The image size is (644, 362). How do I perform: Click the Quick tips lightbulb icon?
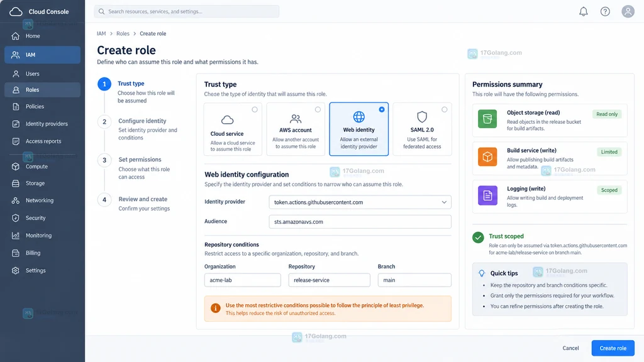click(482, 273)
